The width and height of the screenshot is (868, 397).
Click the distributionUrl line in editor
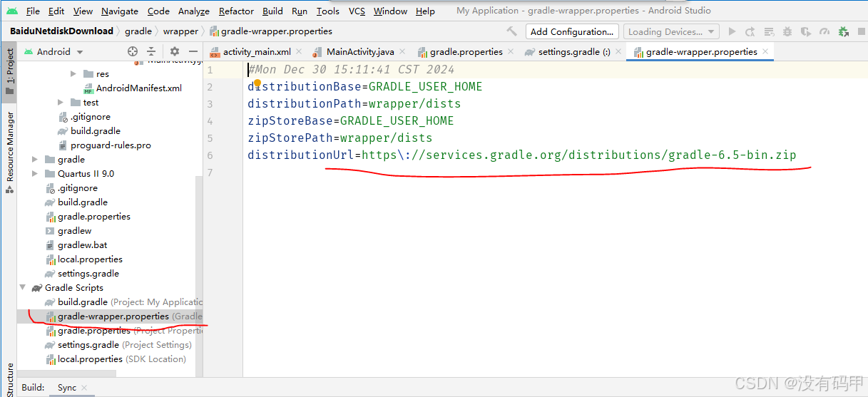coord(521,155)
